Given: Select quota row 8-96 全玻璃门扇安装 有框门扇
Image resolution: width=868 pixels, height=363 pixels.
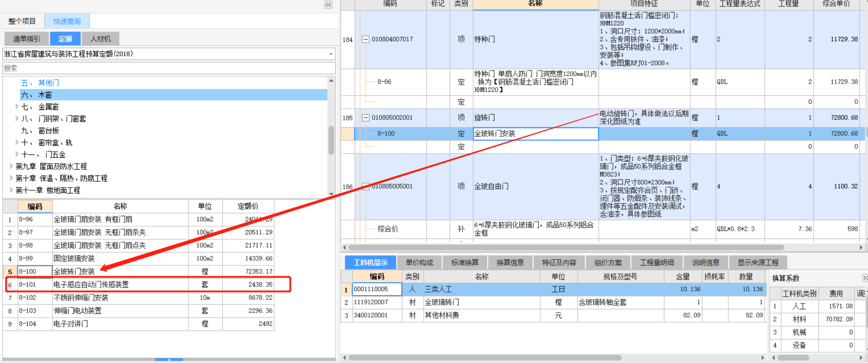Looking at the screenshot, I should 139,219.
